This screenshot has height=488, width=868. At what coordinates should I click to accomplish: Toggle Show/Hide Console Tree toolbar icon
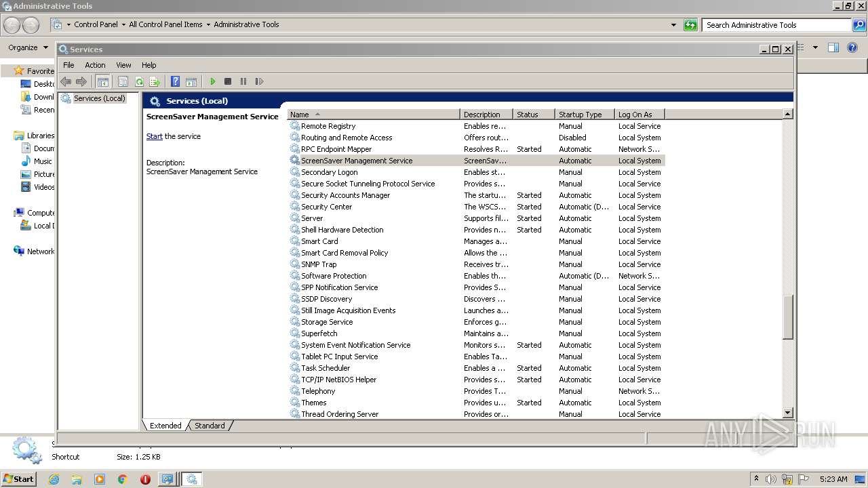click(102, 81)
